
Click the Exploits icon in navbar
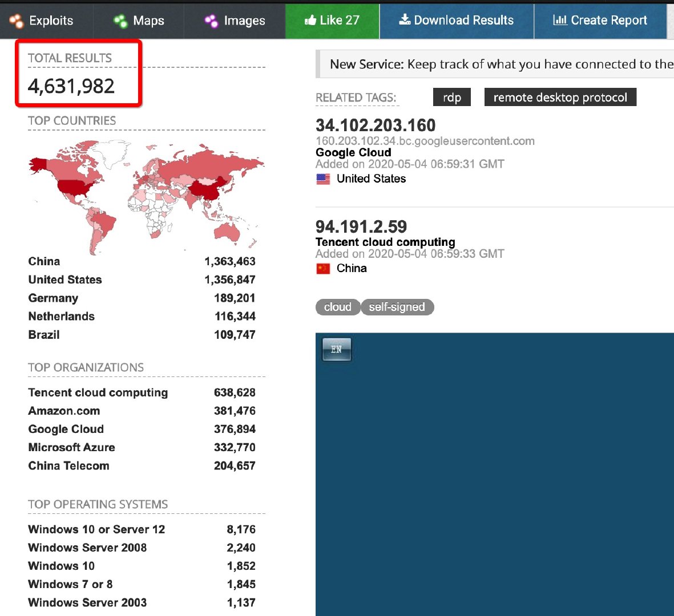(x=16, y=21)
